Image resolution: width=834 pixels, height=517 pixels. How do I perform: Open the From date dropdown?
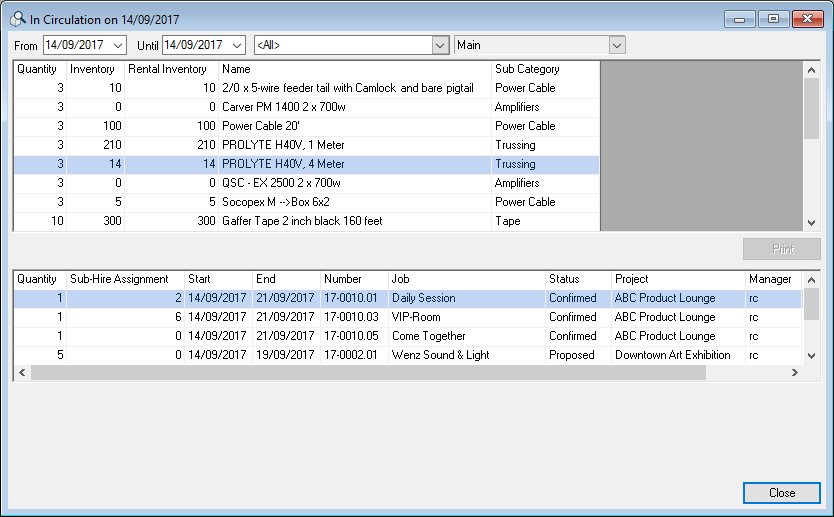tap(119, 45)
